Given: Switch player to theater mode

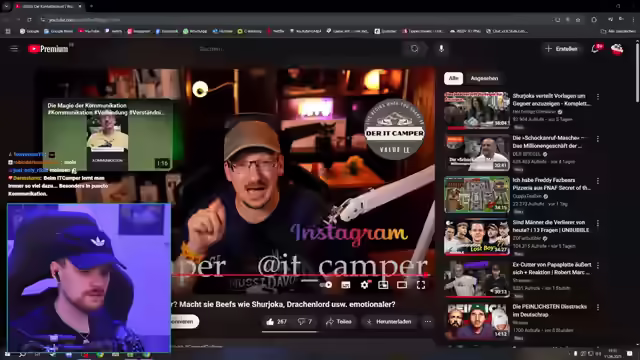Looking at the screenshot, I should click(x=402, y=285).
